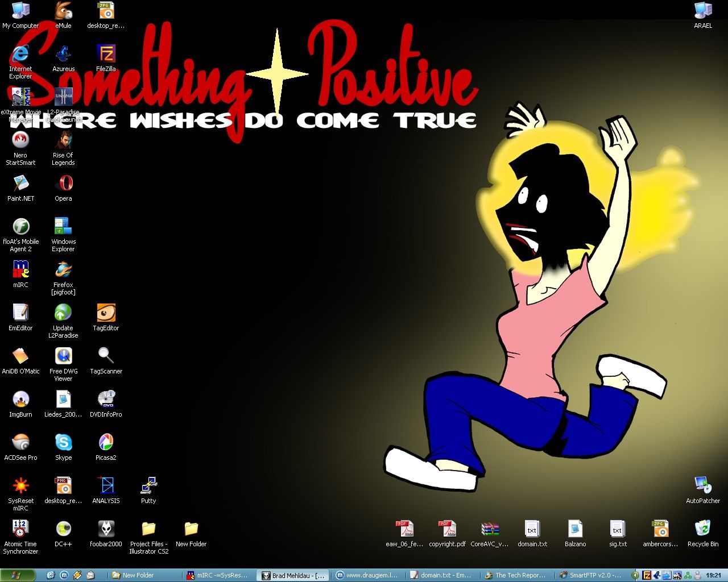Click the L2-Paradise QuickLaunch shortcut
Viewport: 728px width, 582px height.
63,105
